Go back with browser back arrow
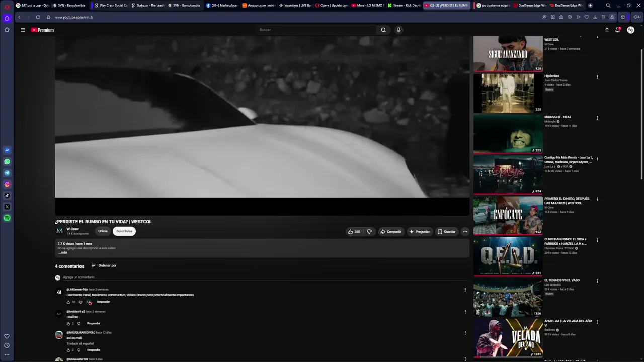This screenshot has width=644, height=362. [19, 17]
